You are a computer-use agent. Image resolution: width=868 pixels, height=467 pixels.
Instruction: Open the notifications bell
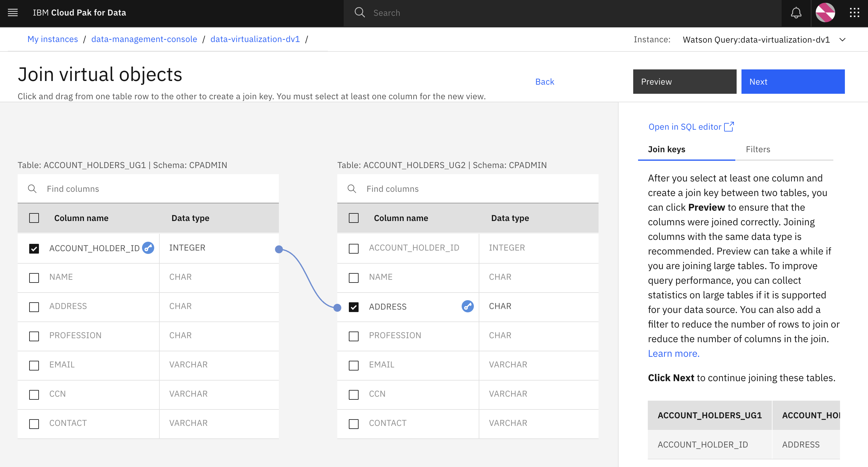796,13
